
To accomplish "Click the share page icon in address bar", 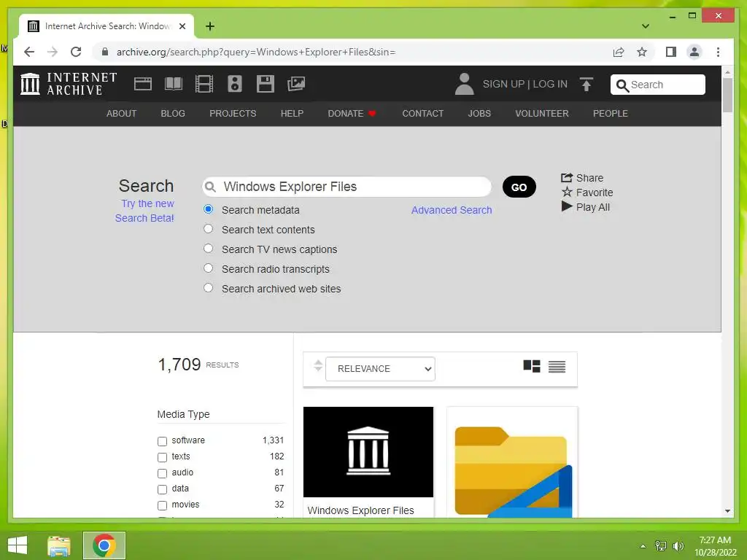I will point(619,52).
